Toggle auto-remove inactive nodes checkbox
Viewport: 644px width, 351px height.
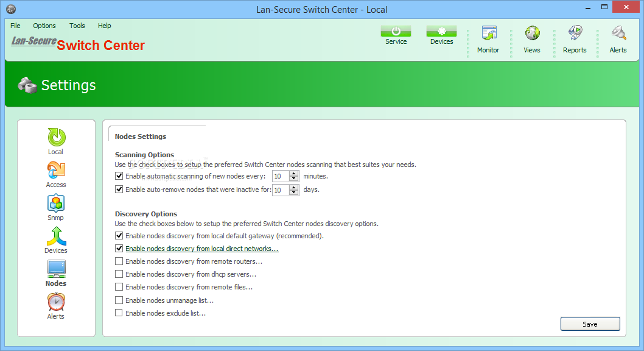click(x=119, y=190)
